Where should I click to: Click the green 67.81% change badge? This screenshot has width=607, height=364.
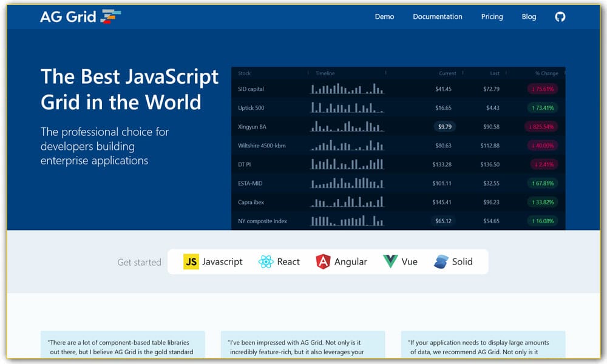click(x=543, y=183)
